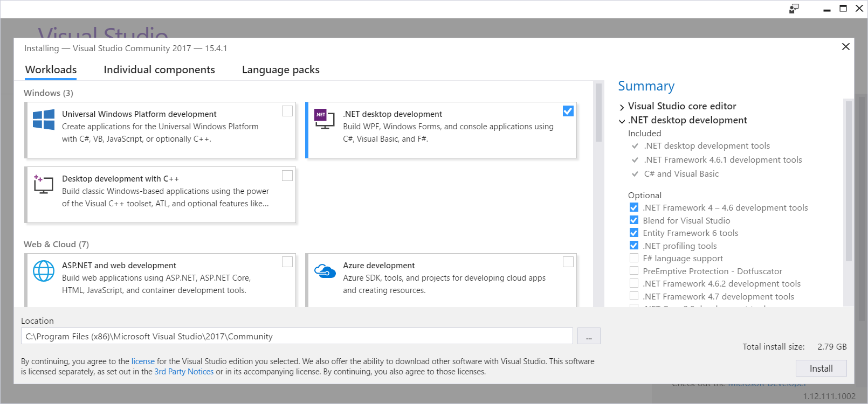Screen dimensions: 868x404
Task: Uncheck Blend for Visual Studio option
Action: pyautogui.click(x=634, y=220)
